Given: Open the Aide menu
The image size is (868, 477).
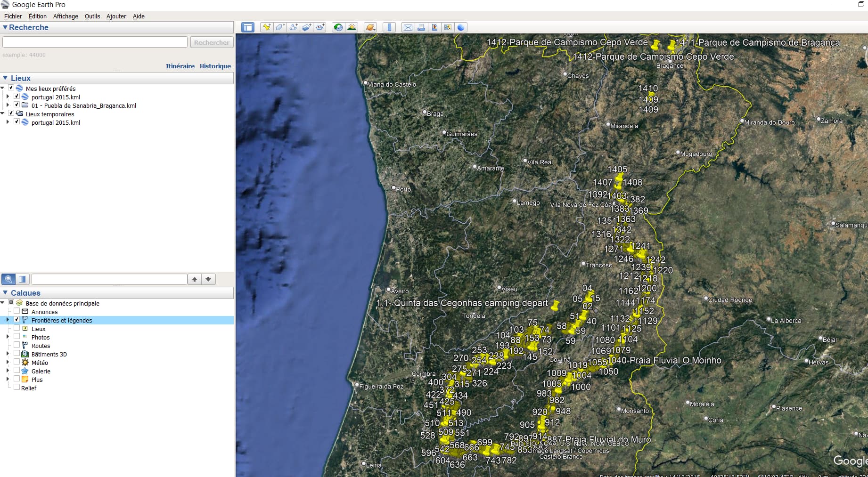Looking at the screenshot, I should [139, 16].
